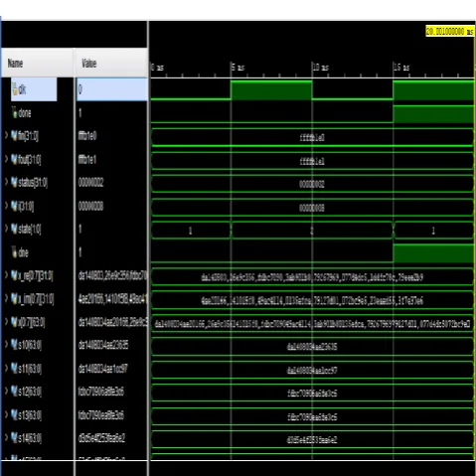This screenshot has height=476, width=476.
Task: Click the 0 ns time ruler marker
Action: tap(157, 68)
